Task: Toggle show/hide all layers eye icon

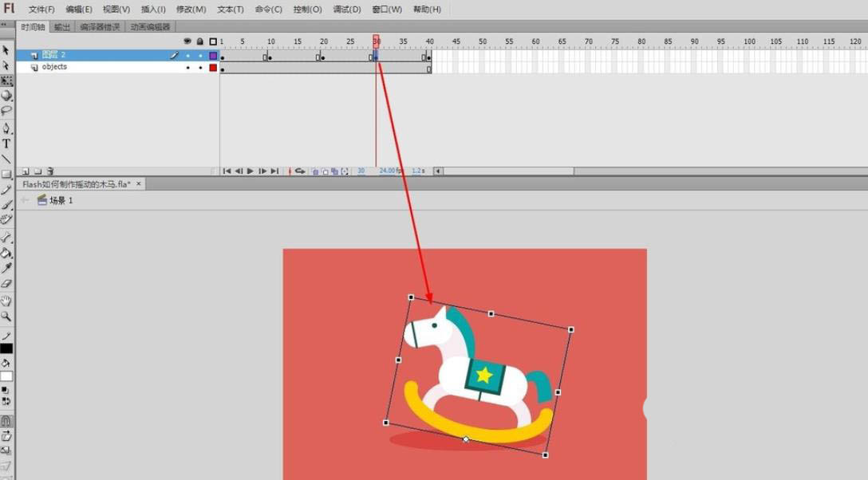Action: coord(187,41)
